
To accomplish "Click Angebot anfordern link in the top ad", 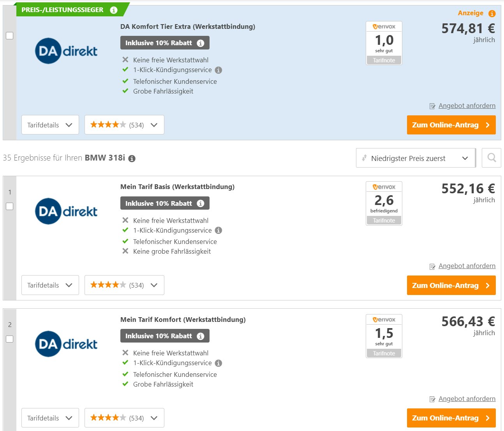I will (x=467, y=106).
